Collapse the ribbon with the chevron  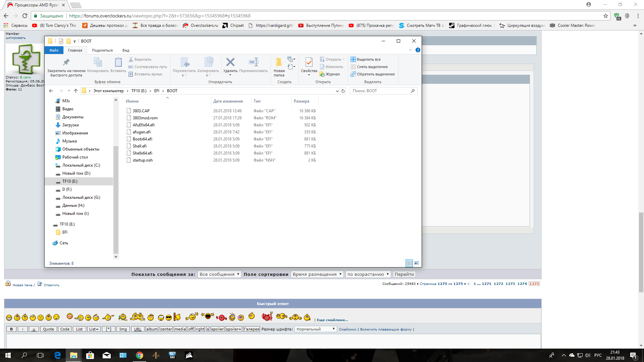click(x=410, y=50)
